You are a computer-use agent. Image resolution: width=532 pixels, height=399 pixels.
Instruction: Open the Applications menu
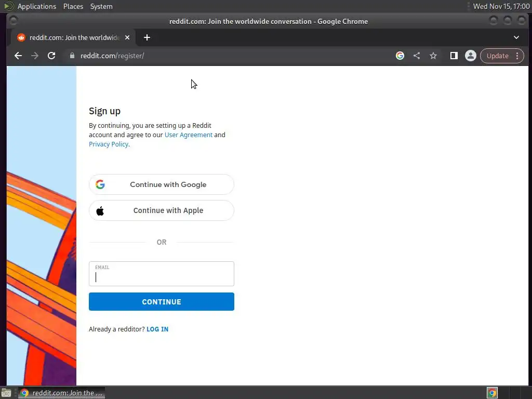[37, 6]
